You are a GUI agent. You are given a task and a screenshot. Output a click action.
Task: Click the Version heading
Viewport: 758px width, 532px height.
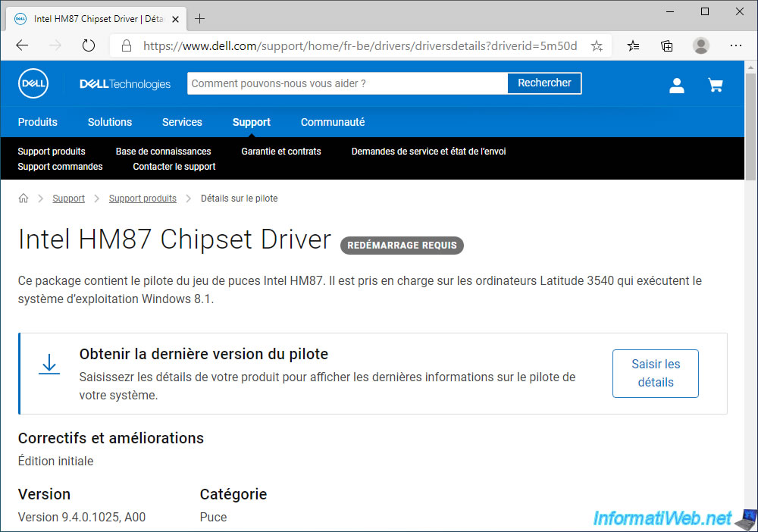44,494
